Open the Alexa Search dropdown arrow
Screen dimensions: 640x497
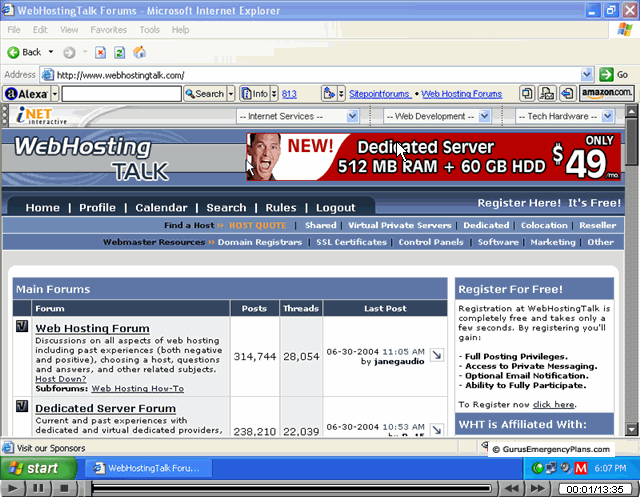click(231, 94)
